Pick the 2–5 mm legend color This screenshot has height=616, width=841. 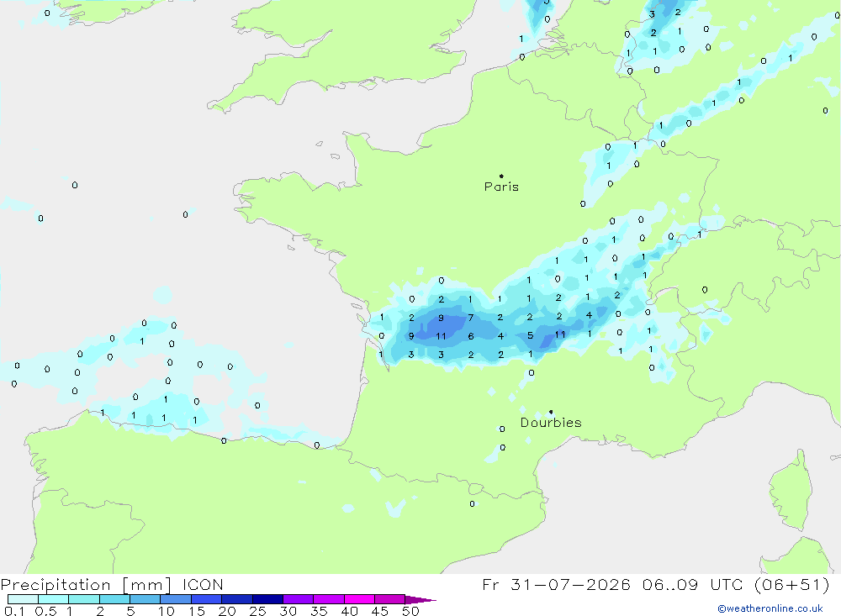point(114,599)
